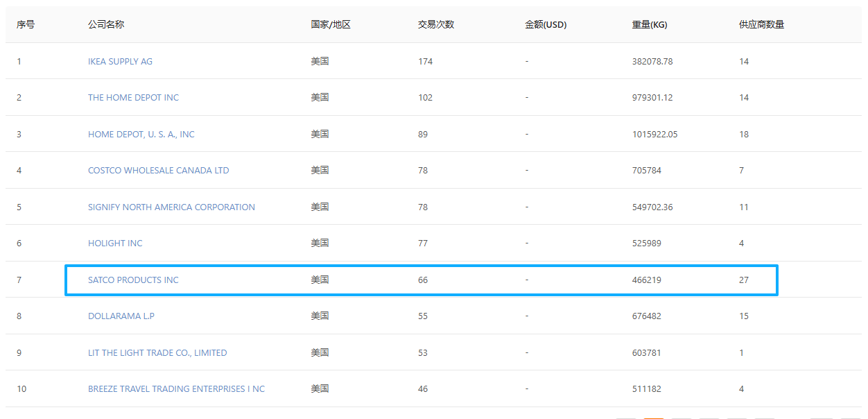The width and height of the screenshot is (868, 419).
Task: Click 美国 in the IKEA SUPPLY AG row
Action: (x=320, y=61)
